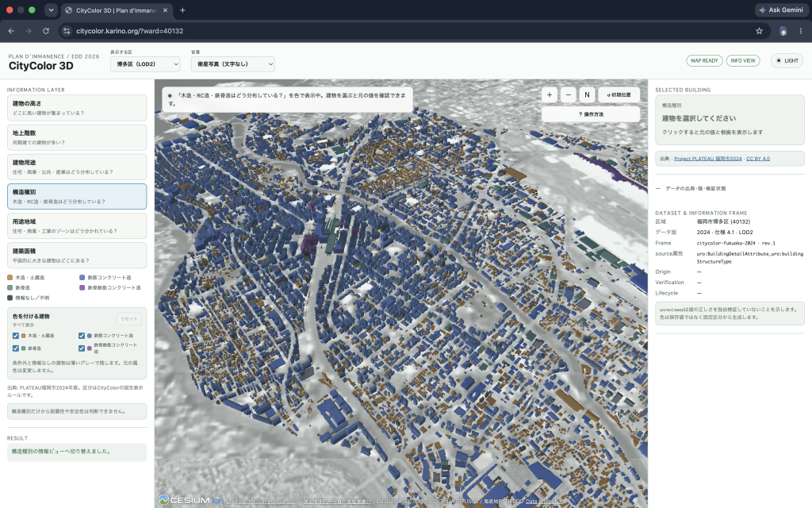Screen dimensions: 812x508
Task: Select the 建築面積 information layer
Action: [x=77, y=256]
